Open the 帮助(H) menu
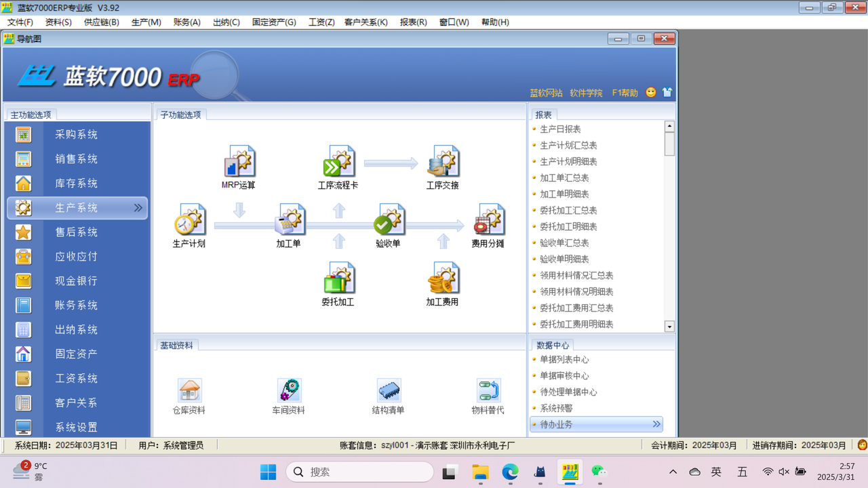This screenshot has width=868, height=488. (x=495, y=22)
